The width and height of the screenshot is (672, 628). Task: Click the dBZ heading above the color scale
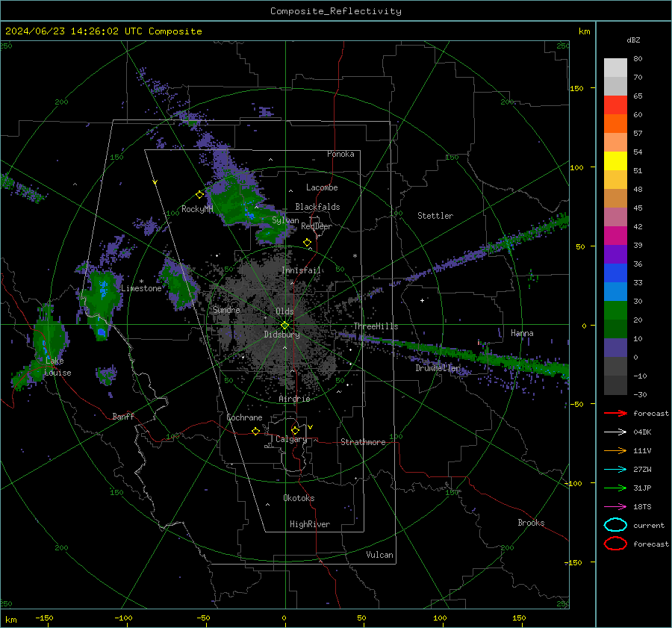[x=633, y=40]
